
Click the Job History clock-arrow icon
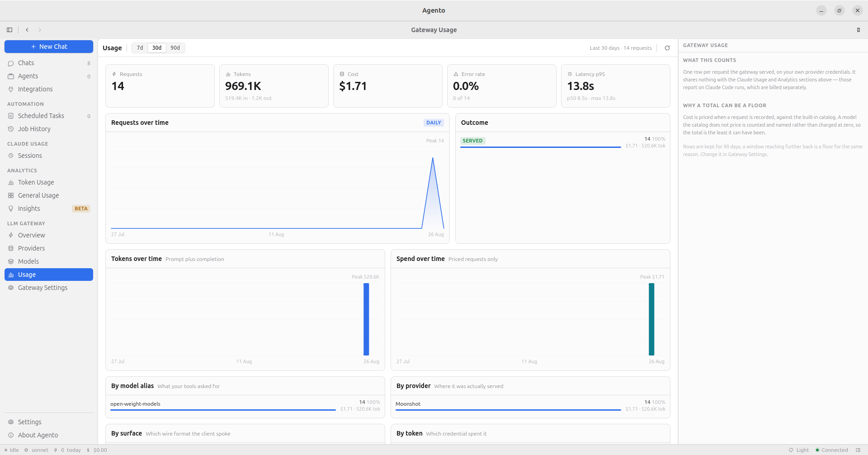pyautogui.click(x=11, y=129)
